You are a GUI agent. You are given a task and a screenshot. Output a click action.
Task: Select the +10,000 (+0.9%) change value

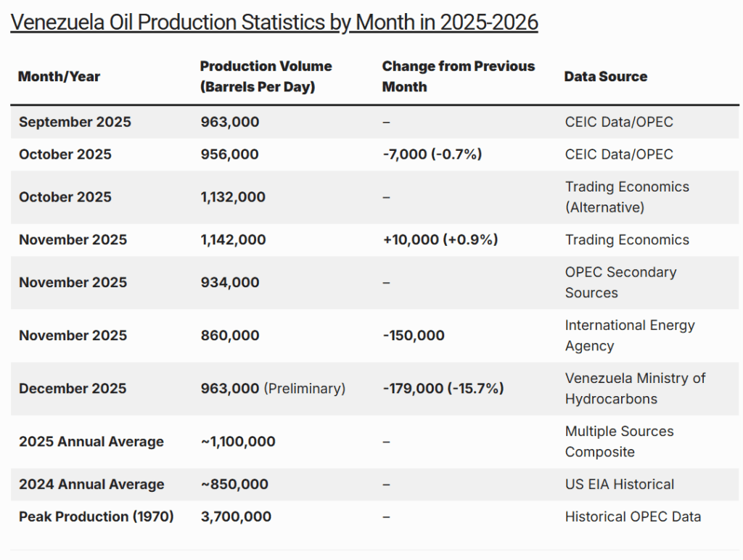pos(440,240)
